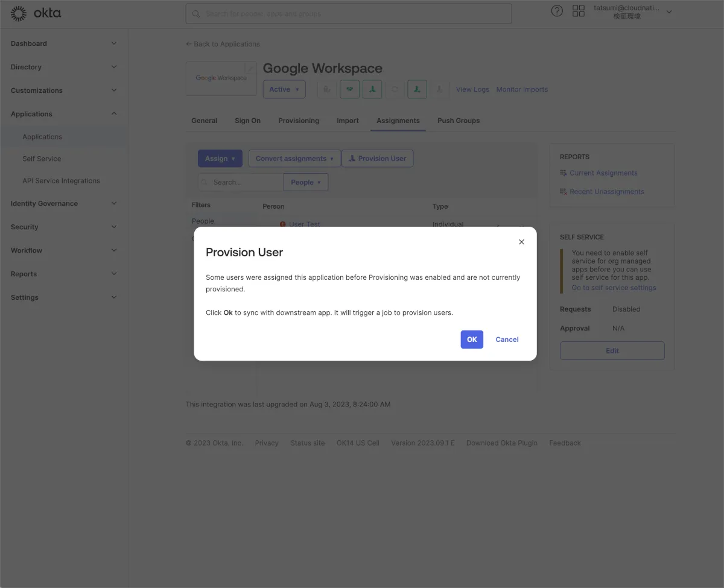The width and height of the screenshot is (724, 588).
Task: Expand the Security sidebar section
Action: 63,227
